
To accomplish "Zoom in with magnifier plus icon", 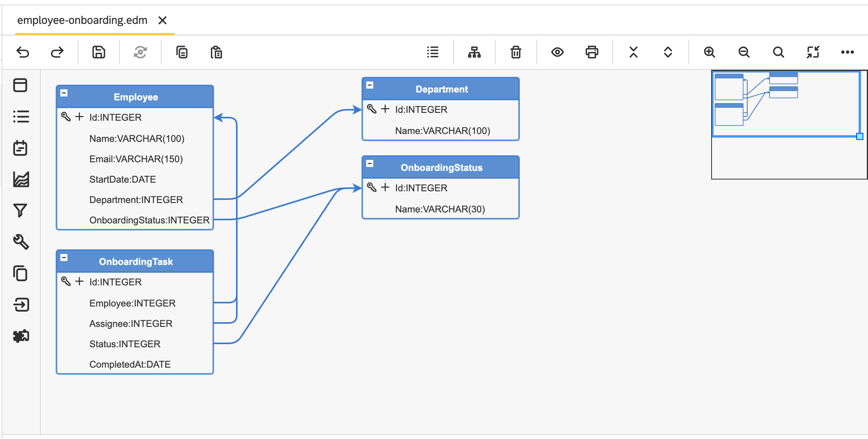I will tap(709, 52).
